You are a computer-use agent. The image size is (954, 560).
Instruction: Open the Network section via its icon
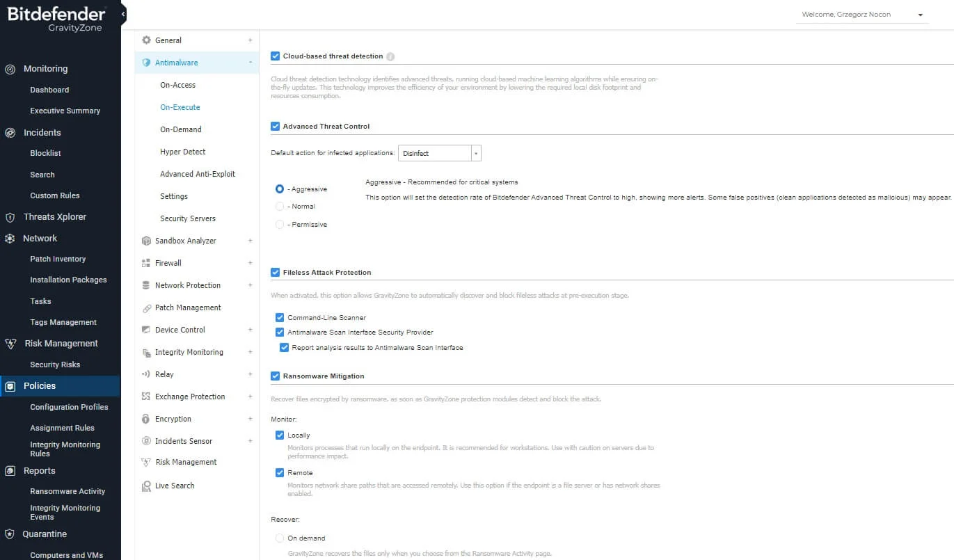8,237
